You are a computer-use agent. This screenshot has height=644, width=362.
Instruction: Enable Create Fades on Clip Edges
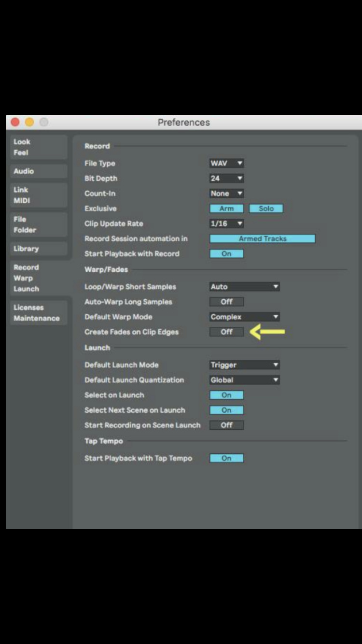click(x=226, y=332)
